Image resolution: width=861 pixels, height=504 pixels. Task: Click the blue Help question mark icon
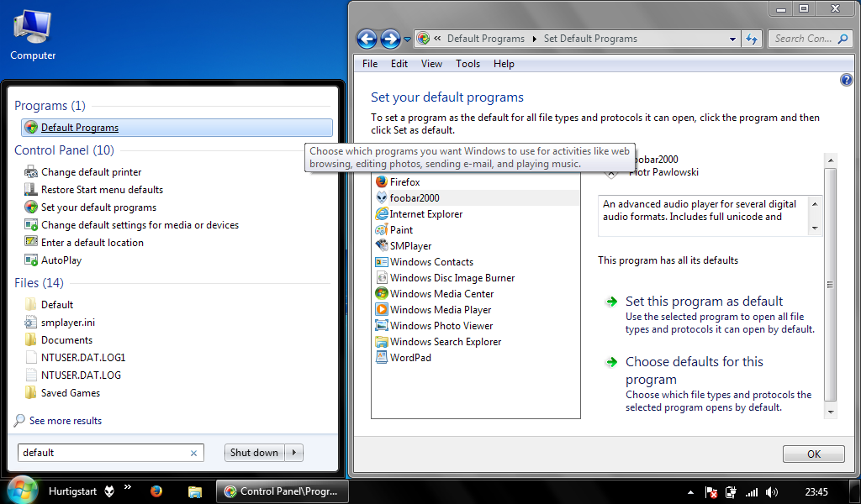pyautogui.click(x=846, y=80)
